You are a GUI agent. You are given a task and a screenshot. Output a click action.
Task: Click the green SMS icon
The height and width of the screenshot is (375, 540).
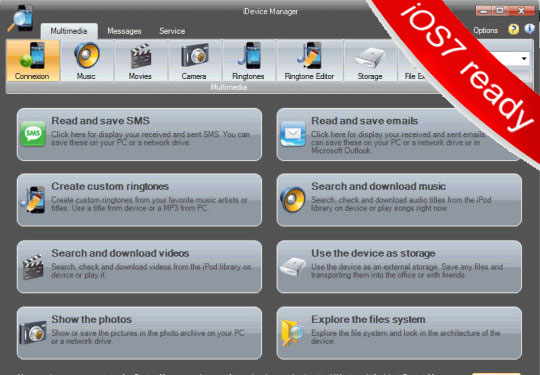(x=33, y=134)
